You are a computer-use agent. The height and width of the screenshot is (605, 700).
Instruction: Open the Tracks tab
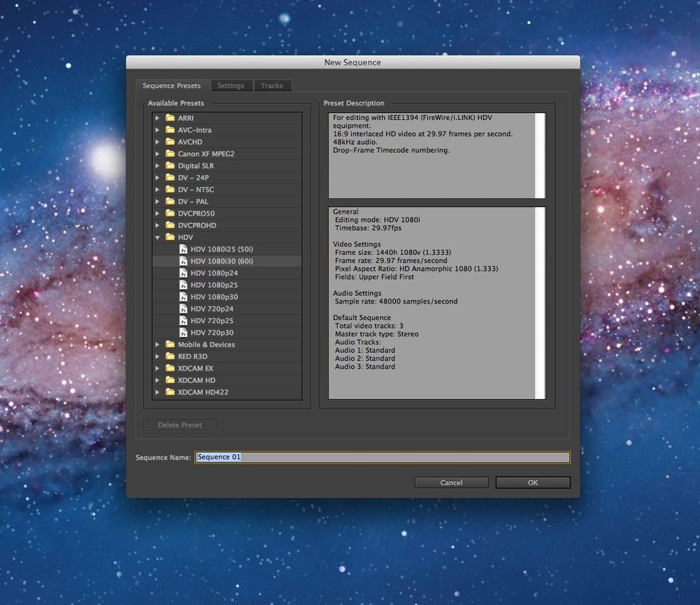pyautogui.click(x=271, y=86)
